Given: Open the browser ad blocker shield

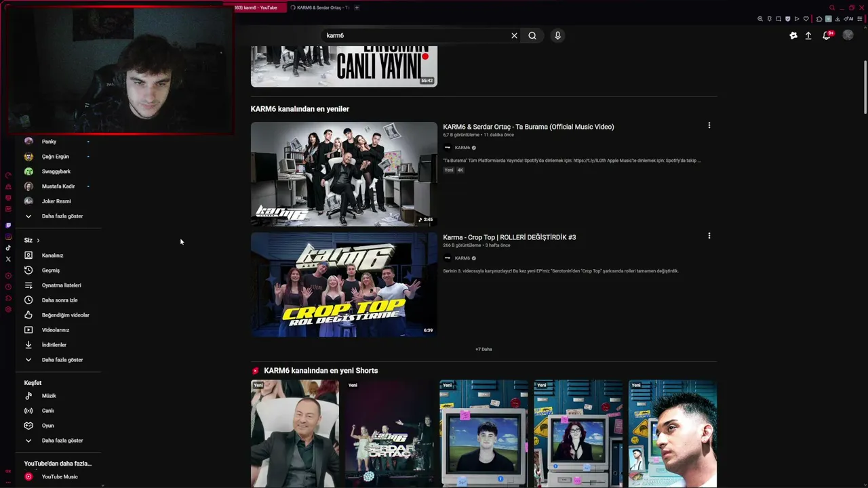Looking at the screenshot, I should click(787, 19).
